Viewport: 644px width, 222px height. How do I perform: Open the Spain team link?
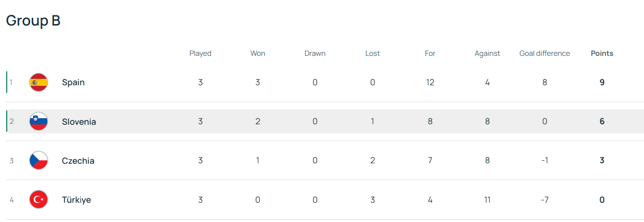pos(73,82)
